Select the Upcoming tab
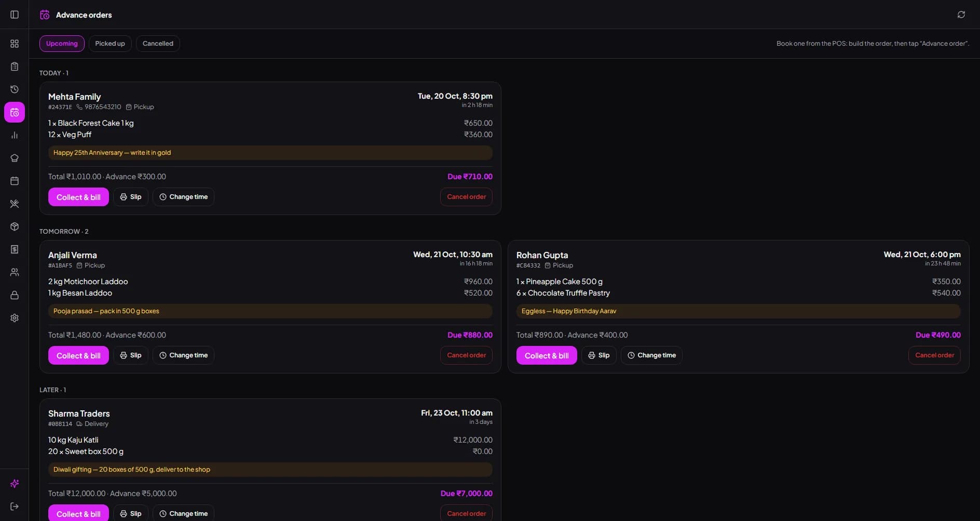This screenshot has height=521, width=980. tap(62, 44)
